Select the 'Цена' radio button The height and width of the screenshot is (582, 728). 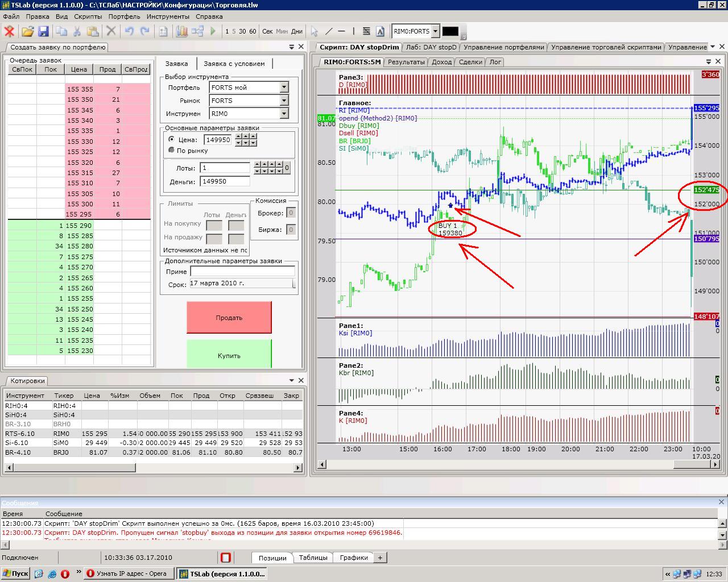click(172, 139)
